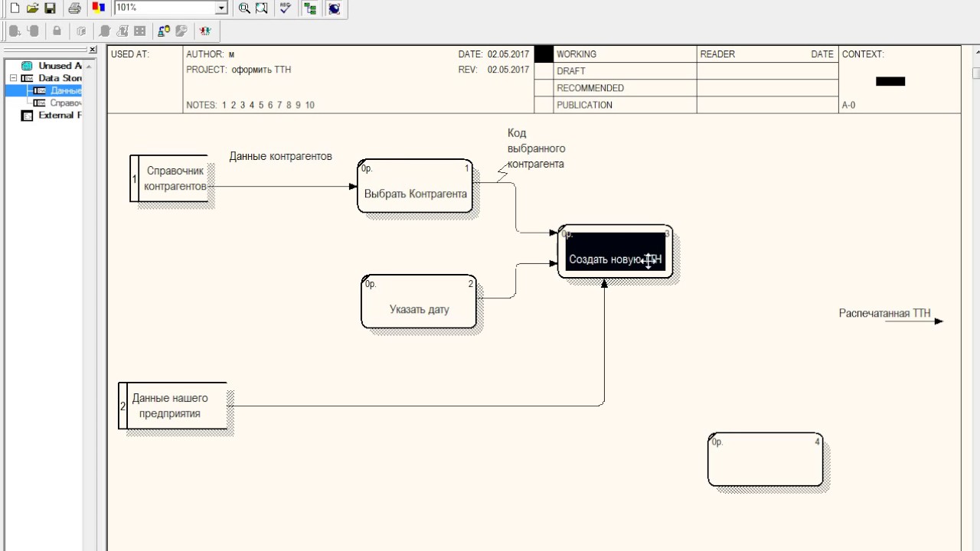Click the WORKING status cell
This screenshot has width=980, height=551.
(x=625, y=54)
